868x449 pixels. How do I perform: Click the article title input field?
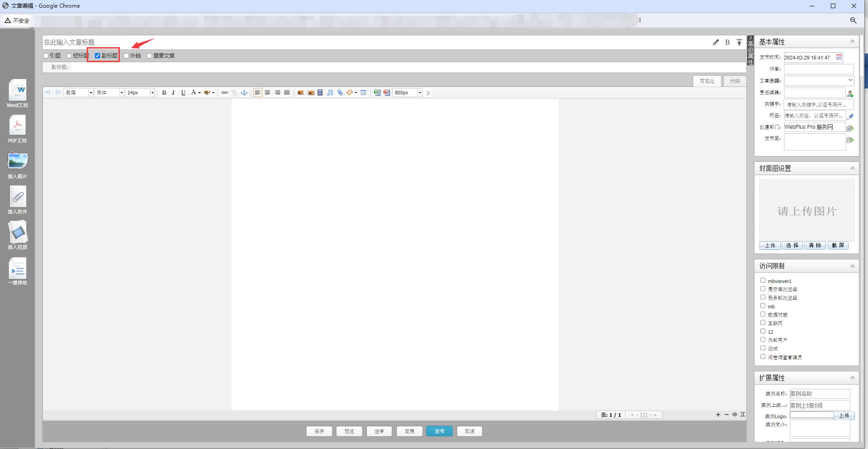(372, 42)
